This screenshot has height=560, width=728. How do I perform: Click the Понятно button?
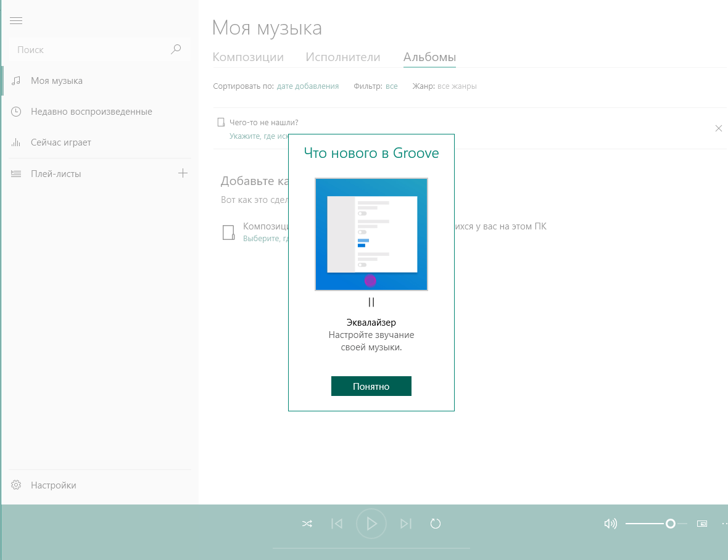[x=371, y=386]
